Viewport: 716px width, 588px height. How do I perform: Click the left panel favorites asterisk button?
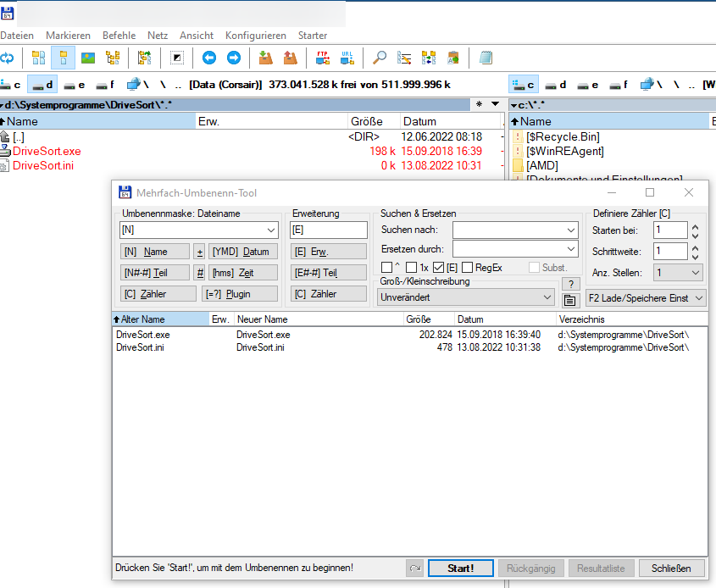point(479,104)
